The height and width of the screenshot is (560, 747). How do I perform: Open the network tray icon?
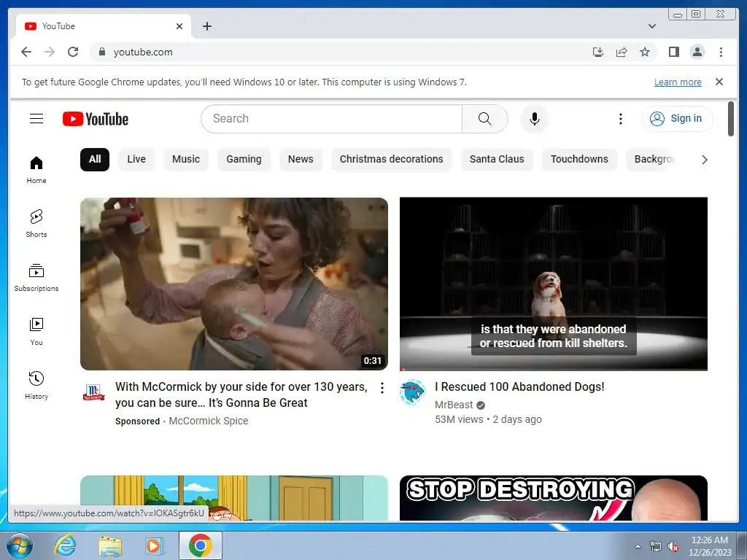point(656,547)
